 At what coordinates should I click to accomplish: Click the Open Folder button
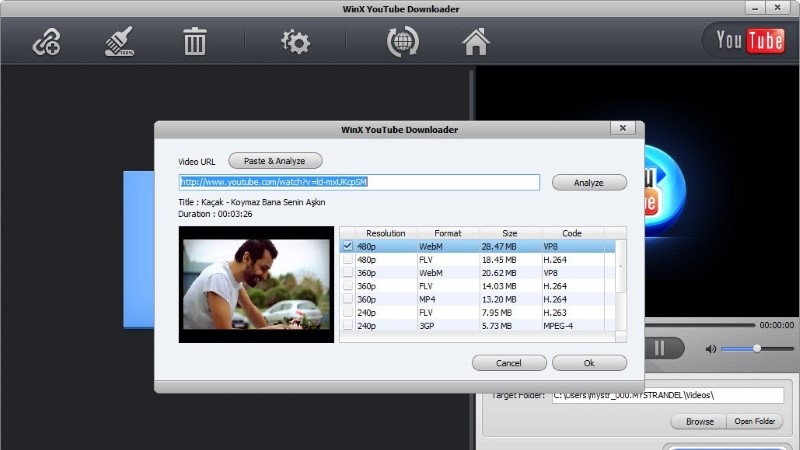[755, 421]
